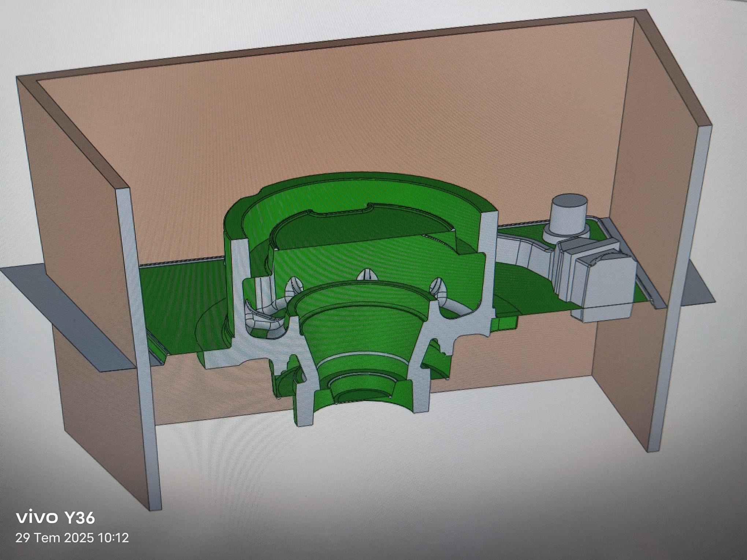The width and height of the screenshot is (747, 560).
Task: Click the gray cylindrical riser on top
Action: pos(569,217)
